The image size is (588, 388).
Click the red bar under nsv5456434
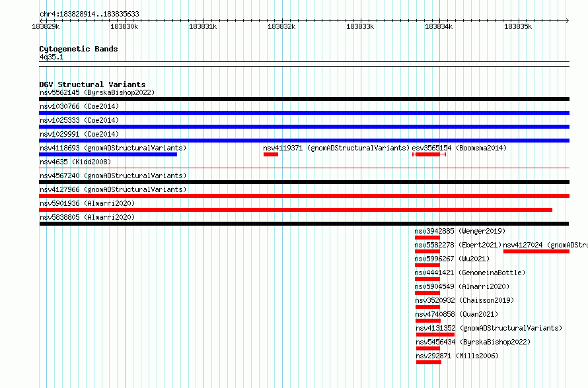[x=428, y=348]
